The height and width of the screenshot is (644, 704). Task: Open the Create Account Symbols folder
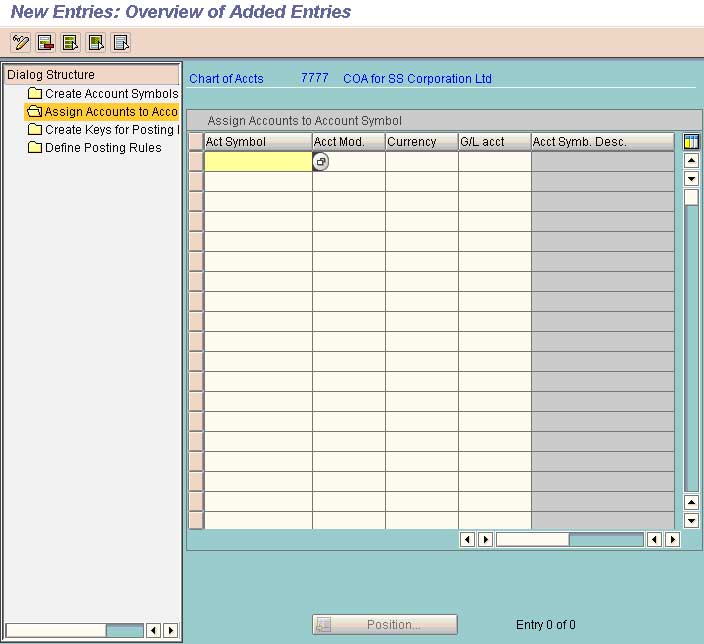tap(103, 93)
